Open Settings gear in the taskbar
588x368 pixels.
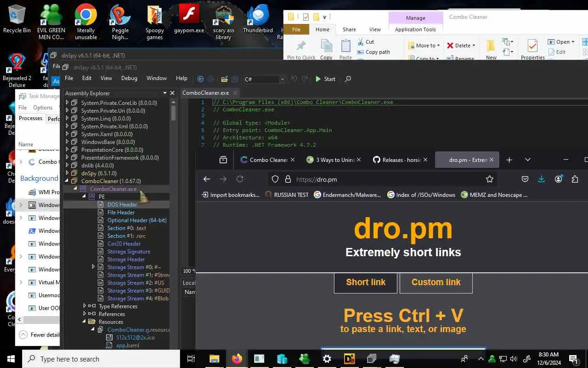tap(327, 359)
